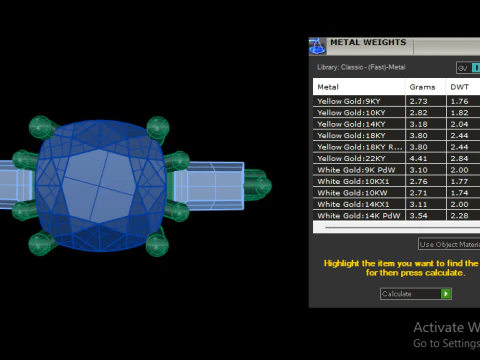Select the Yellow Gold:18KY R... row

coord(396,147)
